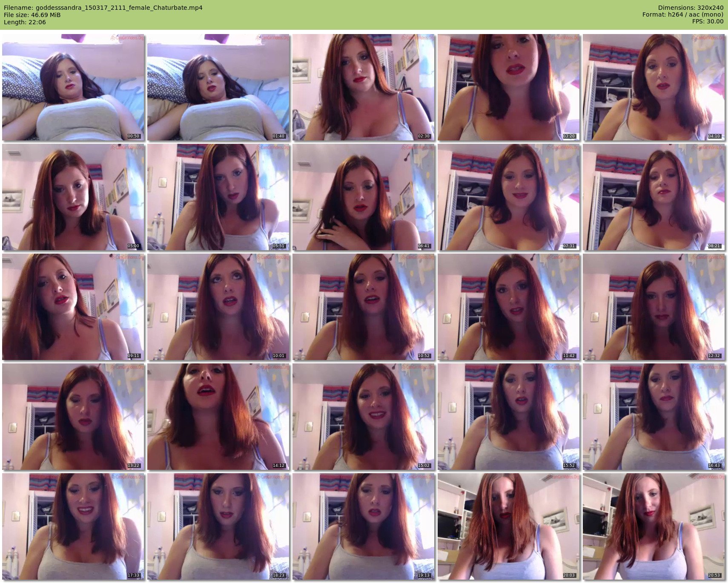Image resolution: width=728 pixels, height=583 pixels.
Task: Select the Length 22:06 text
Action: click(25, 22)
